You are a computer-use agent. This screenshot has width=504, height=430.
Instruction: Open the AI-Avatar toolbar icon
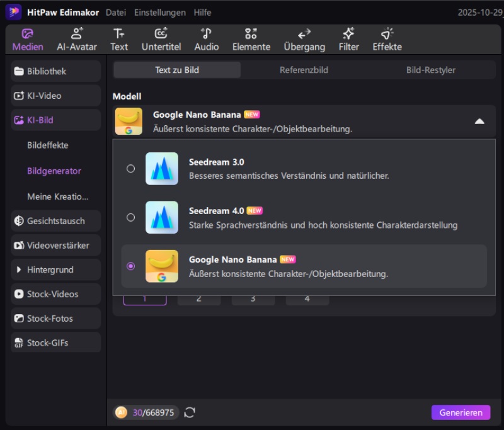77,34
